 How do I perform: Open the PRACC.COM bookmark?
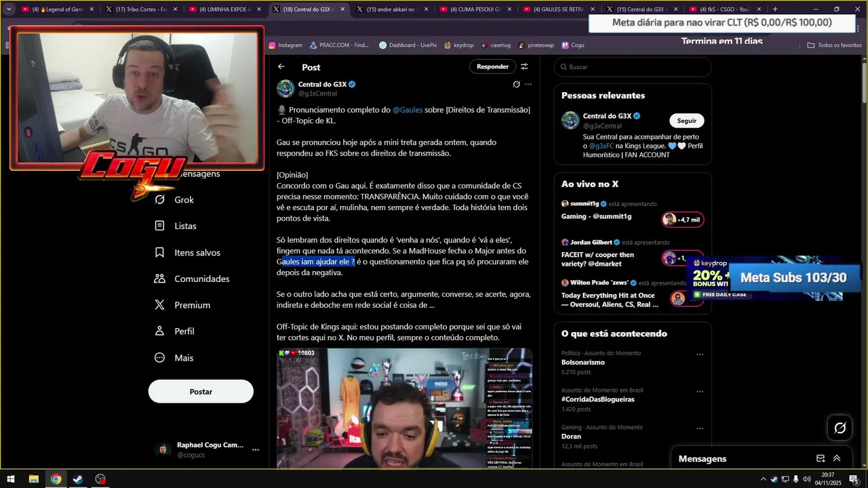pyautogui.click(x=340, y=45)
